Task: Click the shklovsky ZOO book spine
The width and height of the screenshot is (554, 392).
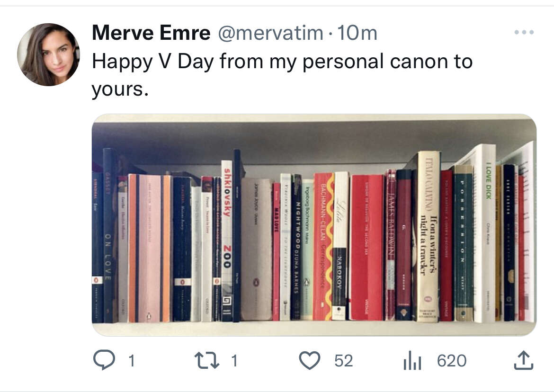Action: 227,241
